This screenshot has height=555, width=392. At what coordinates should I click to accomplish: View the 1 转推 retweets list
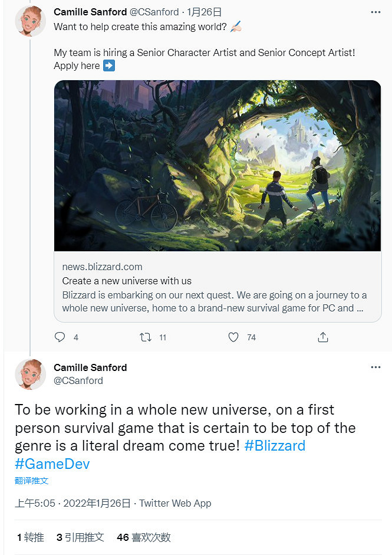click(x=31, y=537)
